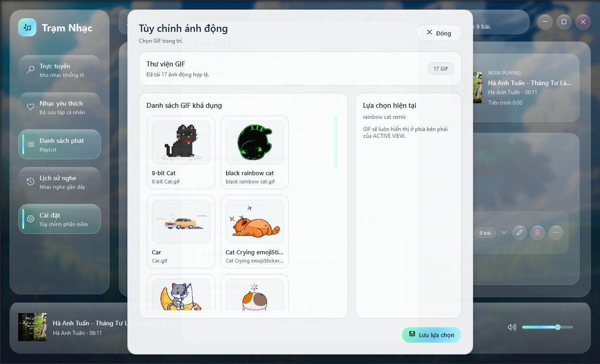The width and height of the screenshot is (600, 364).
Task: Switch to Danh sách phát playlist tab
Action: tap(60, 144)
